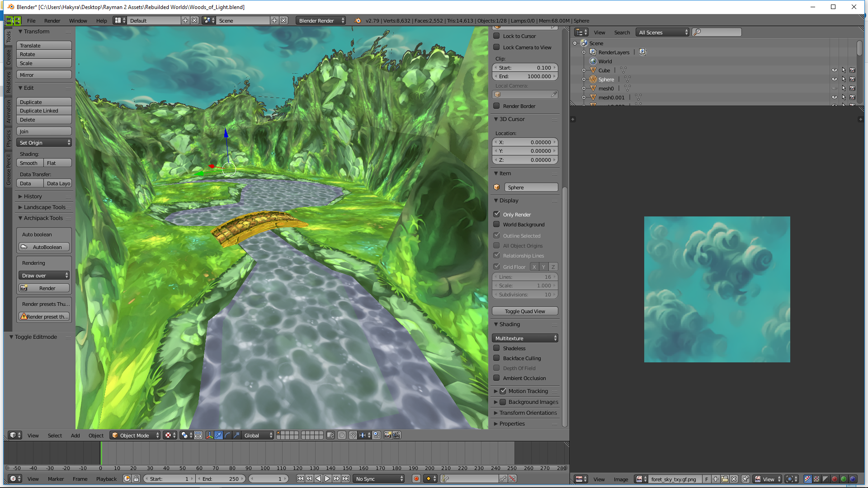Open the Window menu

tap(78, 20)
